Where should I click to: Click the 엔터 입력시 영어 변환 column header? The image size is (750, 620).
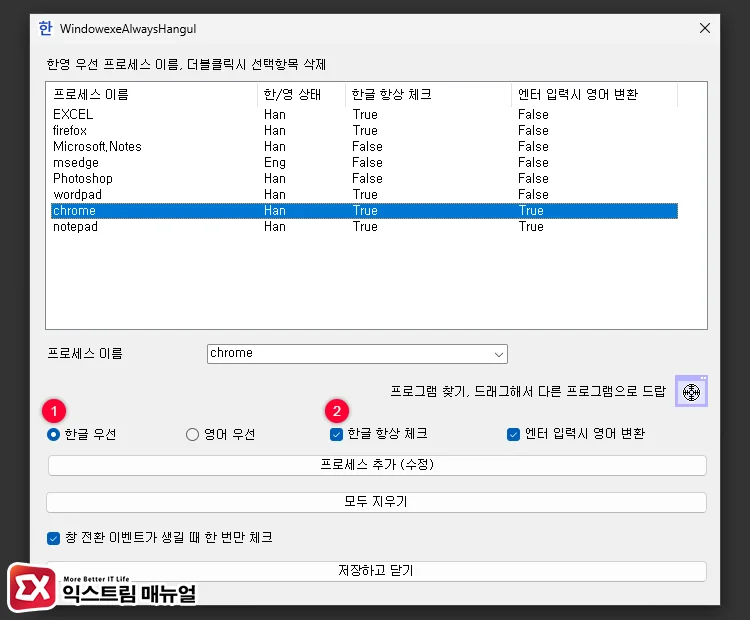594,95
